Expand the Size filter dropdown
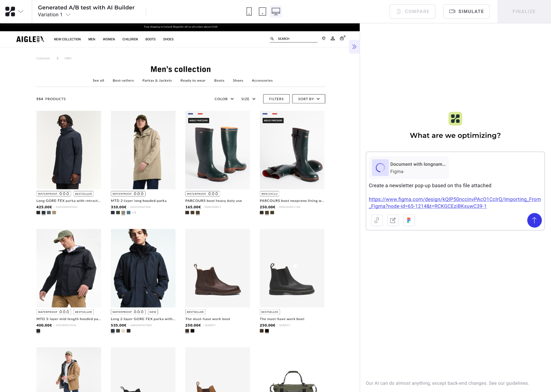This screenshot has height=392, width=551. point(248,99)
